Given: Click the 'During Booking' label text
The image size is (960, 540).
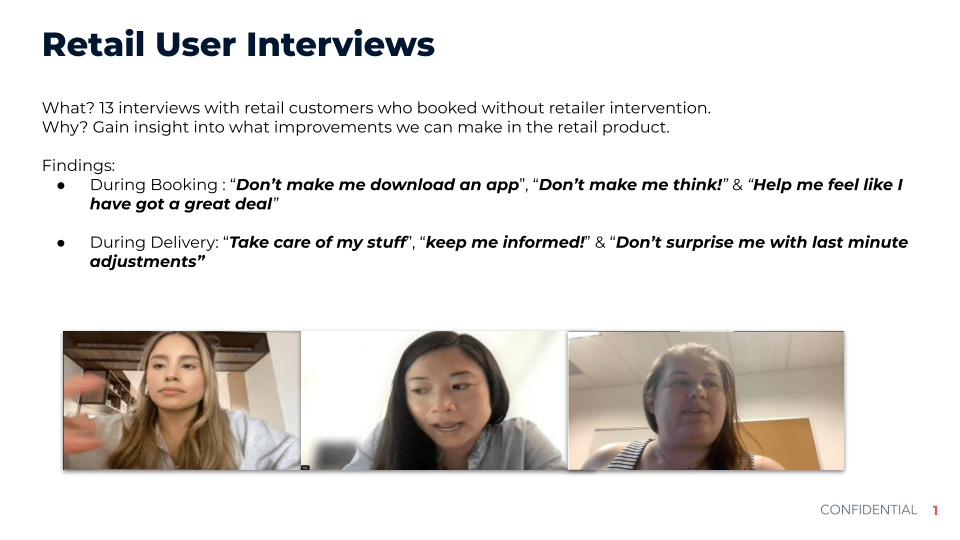Looking at the screenshot, I should (x=154, y=185).
